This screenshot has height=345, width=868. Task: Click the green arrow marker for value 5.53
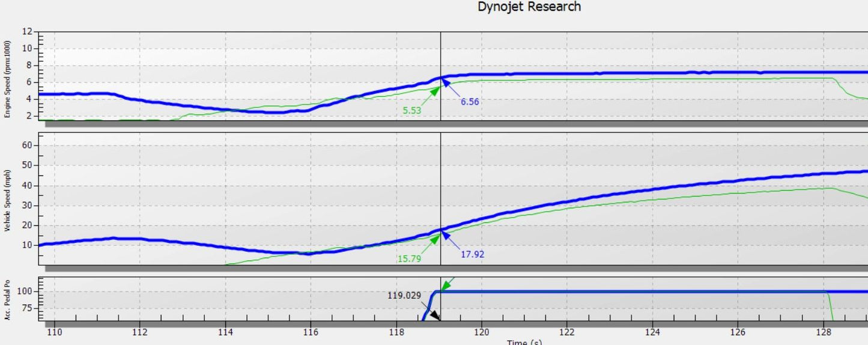coord(434,90)
